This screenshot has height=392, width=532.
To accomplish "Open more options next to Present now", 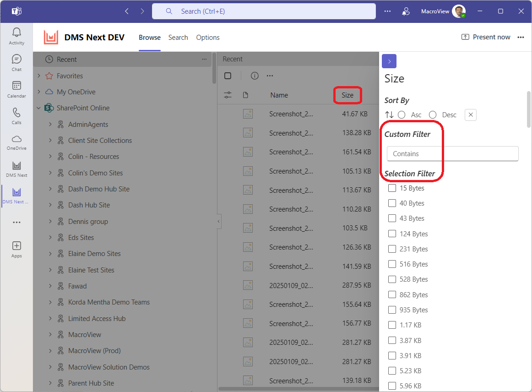I will [x=521, y=38].
